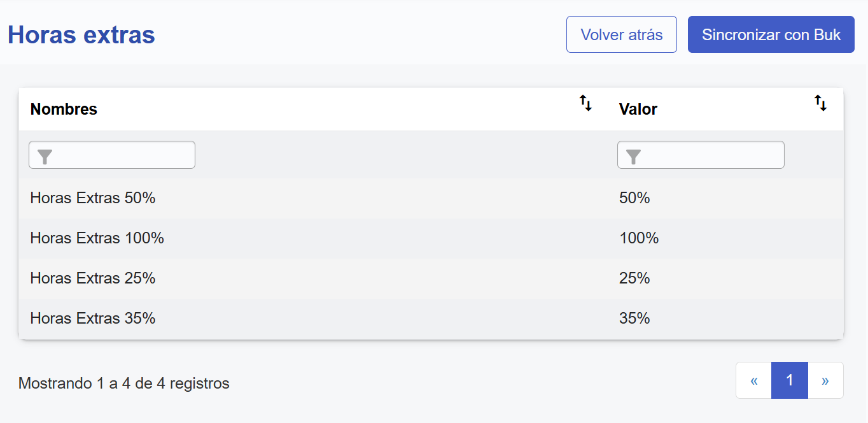The width and height of the screenshot is (868, 423).
Task: Click the Nombres column header label
Action: coord(64,110)
